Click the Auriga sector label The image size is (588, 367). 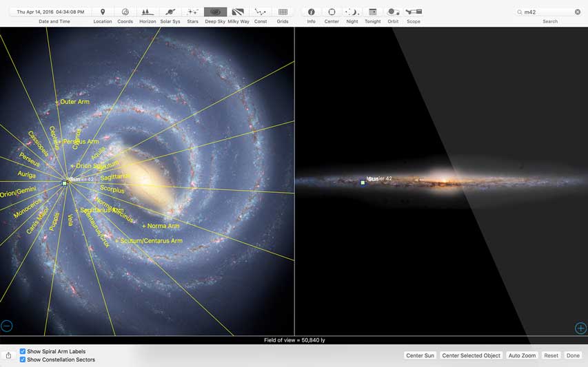coord(26,174)
